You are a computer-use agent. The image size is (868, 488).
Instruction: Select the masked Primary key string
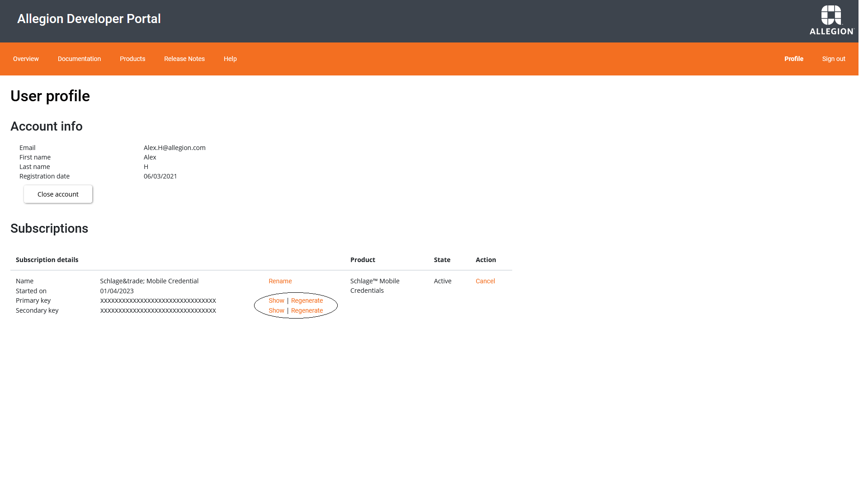point(158,300)
